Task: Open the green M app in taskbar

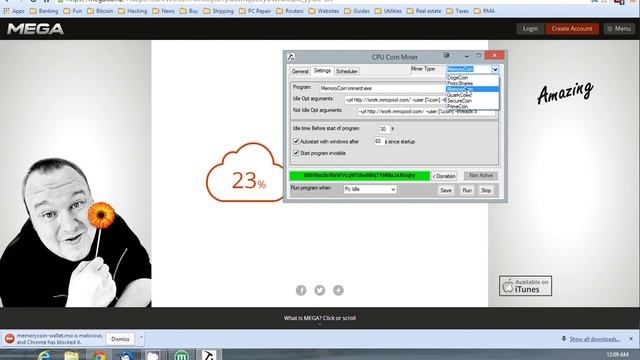Action: click(181, 356)
